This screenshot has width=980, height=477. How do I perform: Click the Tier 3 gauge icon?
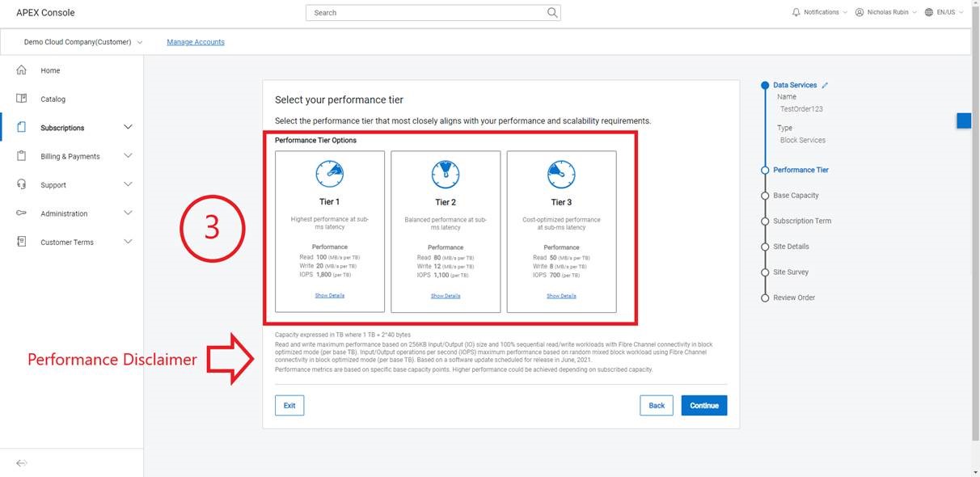(x=561, y=173)
